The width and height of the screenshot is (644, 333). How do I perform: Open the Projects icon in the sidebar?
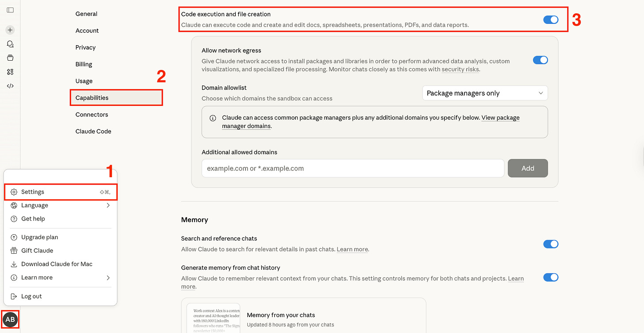click(x=10, y=58)
